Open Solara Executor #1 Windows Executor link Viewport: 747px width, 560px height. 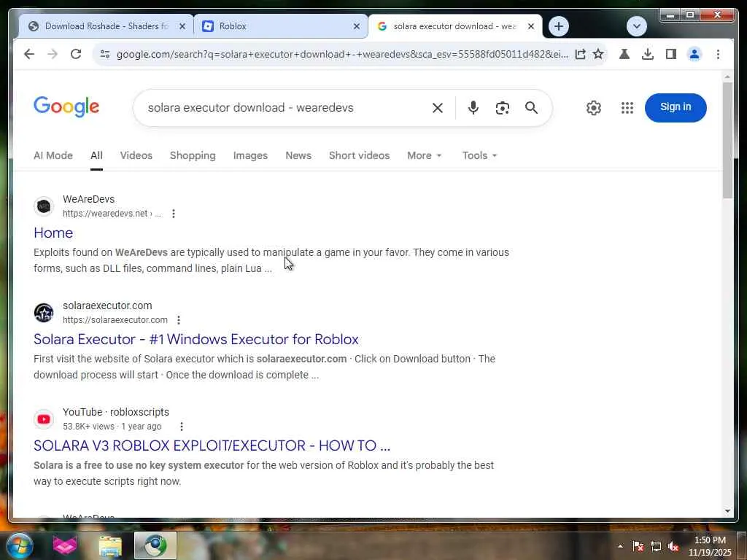[196, 340]
